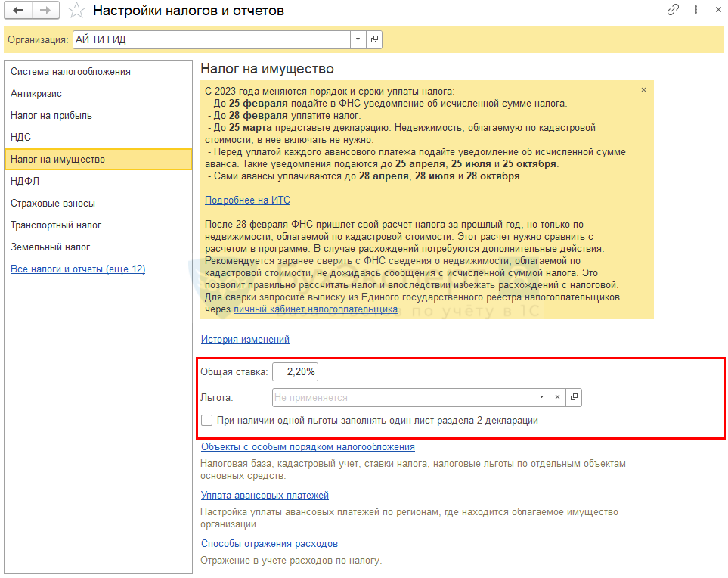
Task: Add page to favorites with star icon
Action: tap(76, 11)
